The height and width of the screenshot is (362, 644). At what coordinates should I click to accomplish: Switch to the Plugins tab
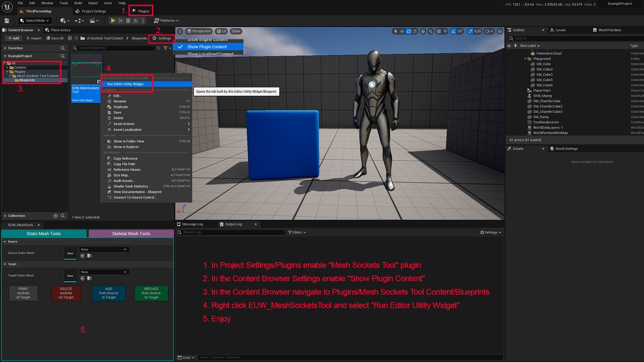click(141, 11)
